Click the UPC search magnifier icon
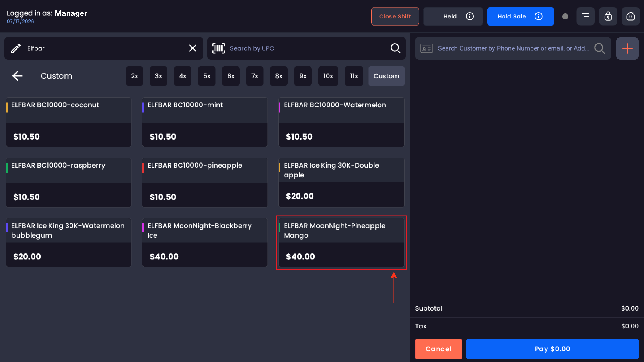644x362 pixels. pos(395,48)
